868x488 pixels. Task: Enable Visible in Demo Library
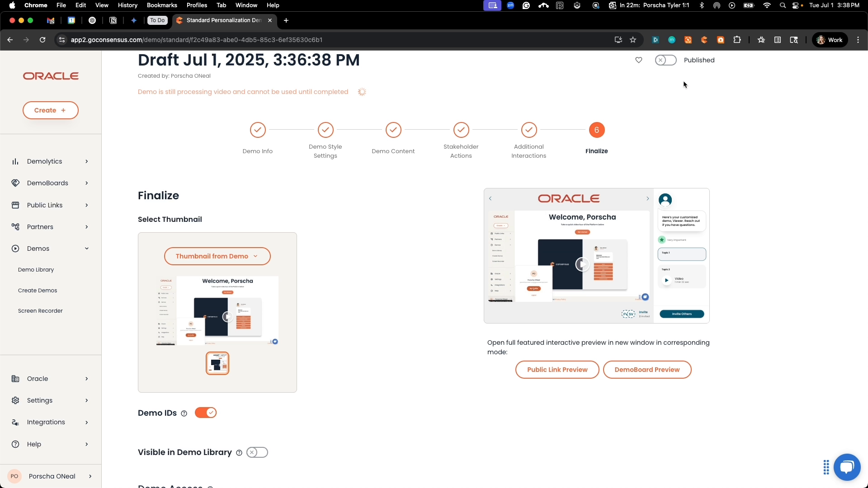click(257, 452)
